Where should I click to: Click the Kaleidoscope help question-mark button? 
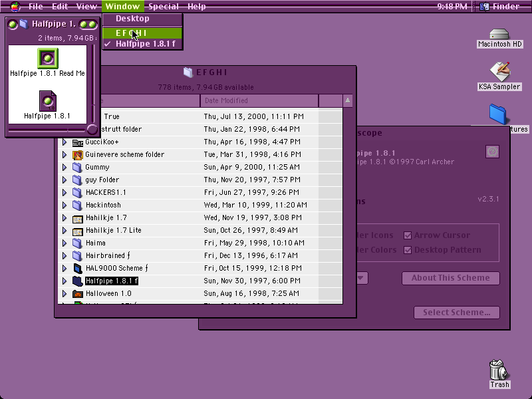492,152
